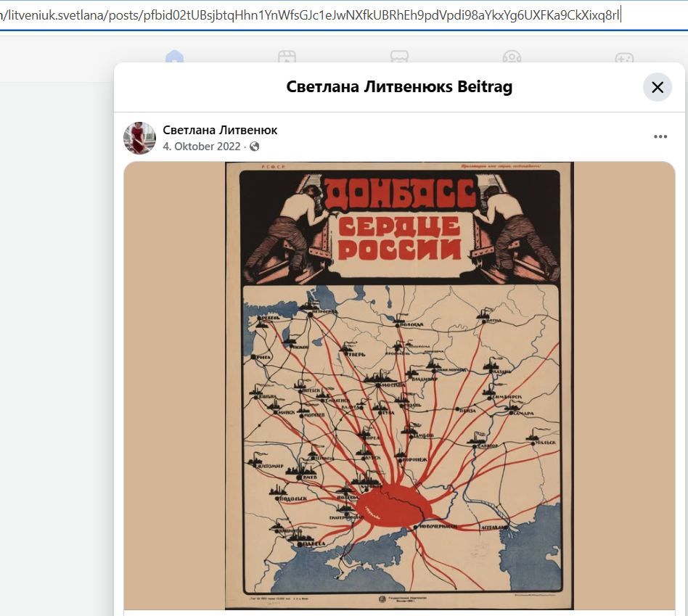The height and width of the screenshot is (616, 688).
Task: Click the ДОНБАСС headline on the poster
Action: tap(400, 193)
